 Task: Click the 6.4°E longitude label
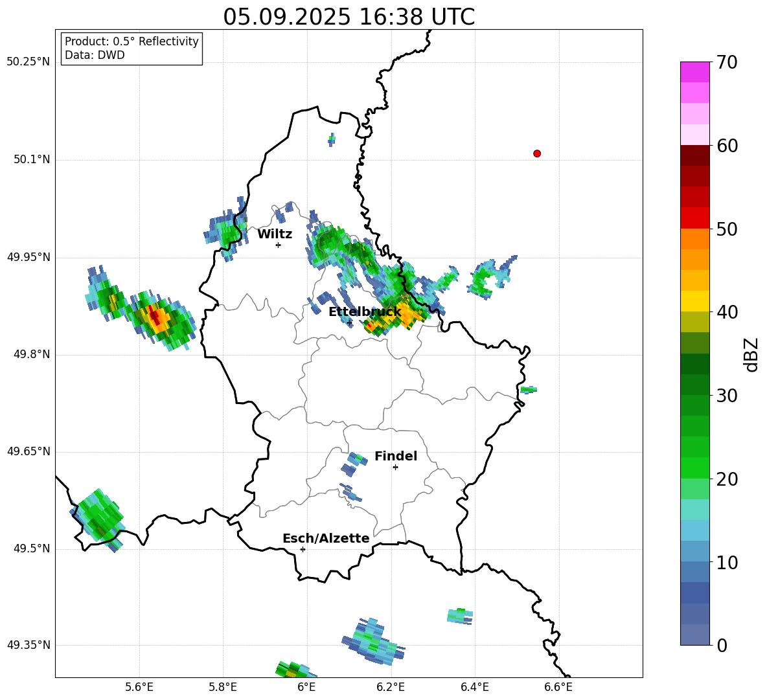click(x=474, y=687)
